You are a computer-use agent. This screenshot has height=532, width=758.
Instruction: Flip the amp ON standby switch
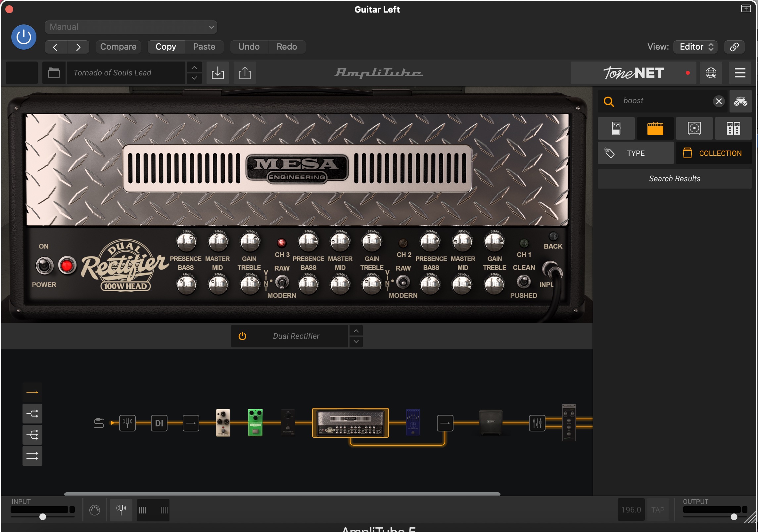[44, 265]
